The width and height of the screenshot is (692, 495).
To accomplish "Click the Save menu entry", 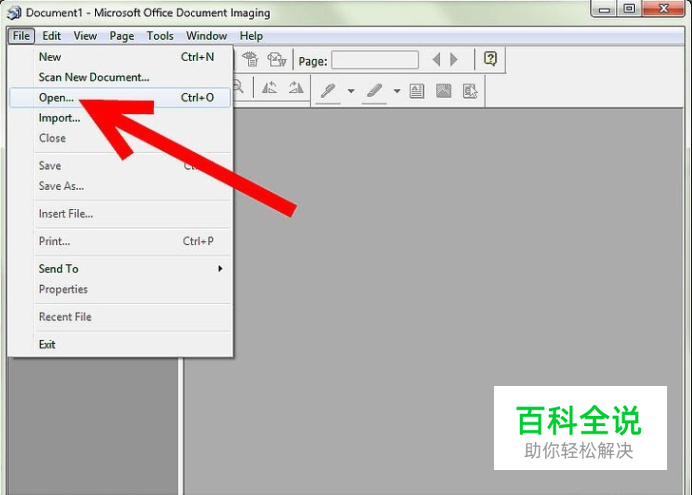I will [120, 166].
